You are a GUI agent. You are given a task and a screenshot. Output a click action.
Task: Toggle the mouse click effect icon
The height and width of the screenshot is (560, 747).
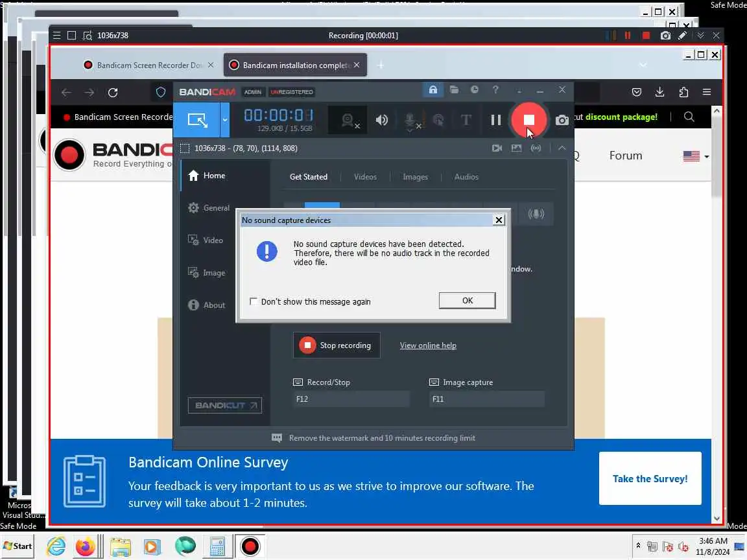tap(438, 120)
